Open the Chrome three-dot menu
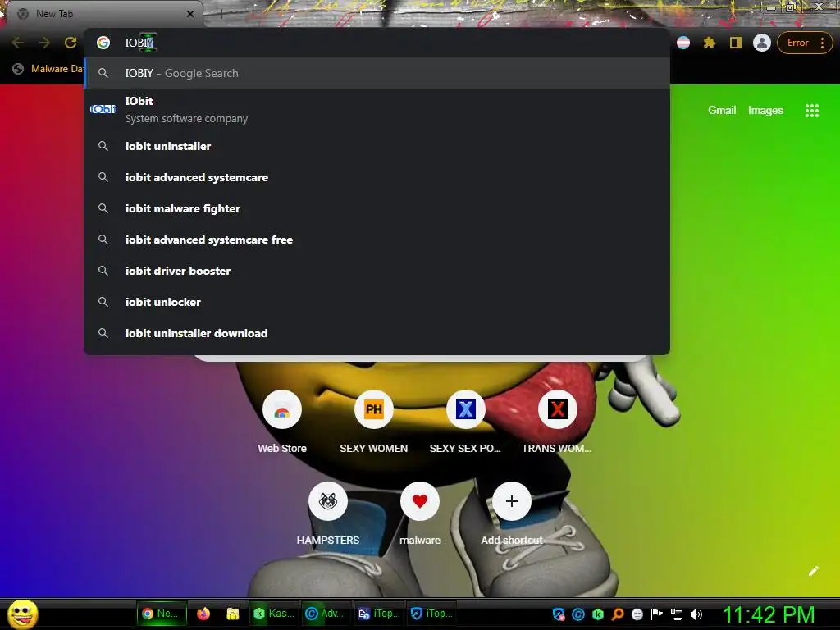 (822, 43)
